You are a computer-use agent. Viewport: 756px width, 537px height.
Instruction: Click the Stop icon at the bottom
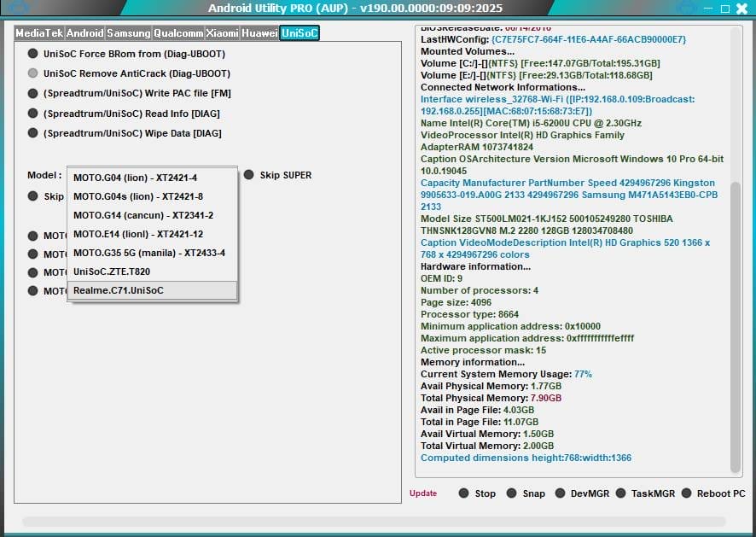[462, 493]
